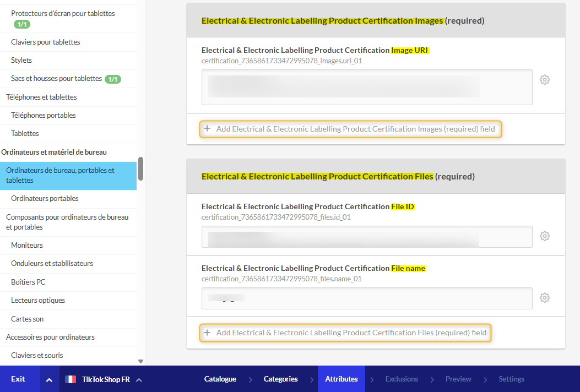This screenshot has width=580, height=392.
Task: Add Electrical Labelling Certification Files field
Action: [x=351, y=333]
